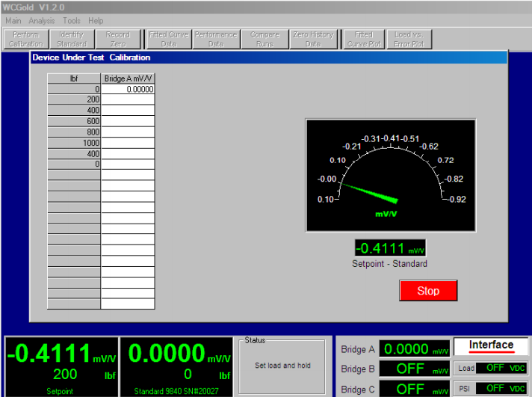Open the Main menu

(13, 21)
